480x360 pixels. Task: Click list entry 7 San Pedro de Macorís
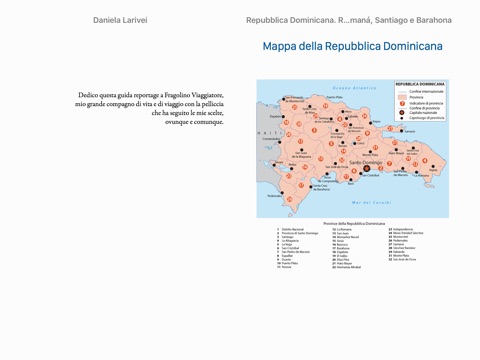pyautogui.click(x=293, y=252)
